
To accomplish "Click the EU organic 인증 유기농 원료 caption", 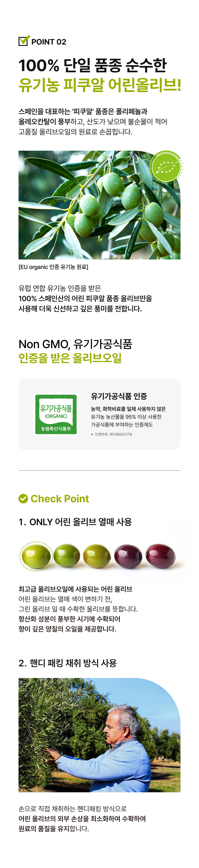I will coord(53,267).
